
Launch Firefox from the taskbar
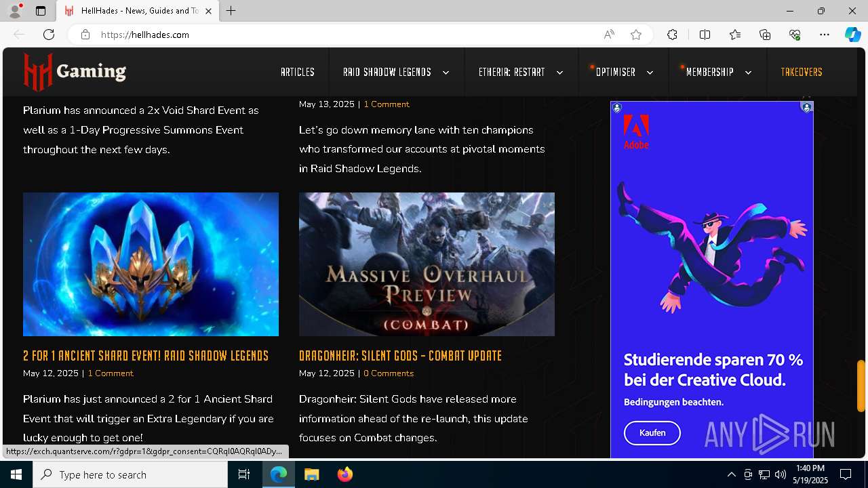345,474
